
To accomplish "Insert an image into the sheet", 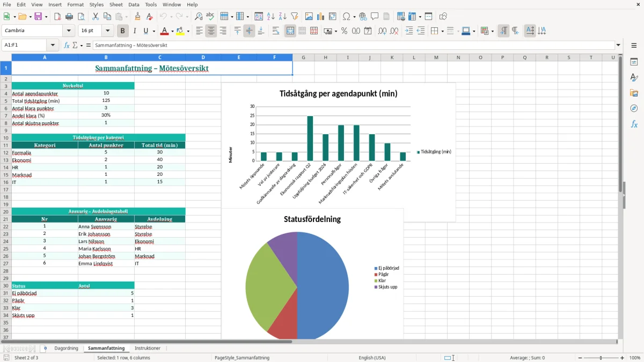I will (x=309, y=17).
